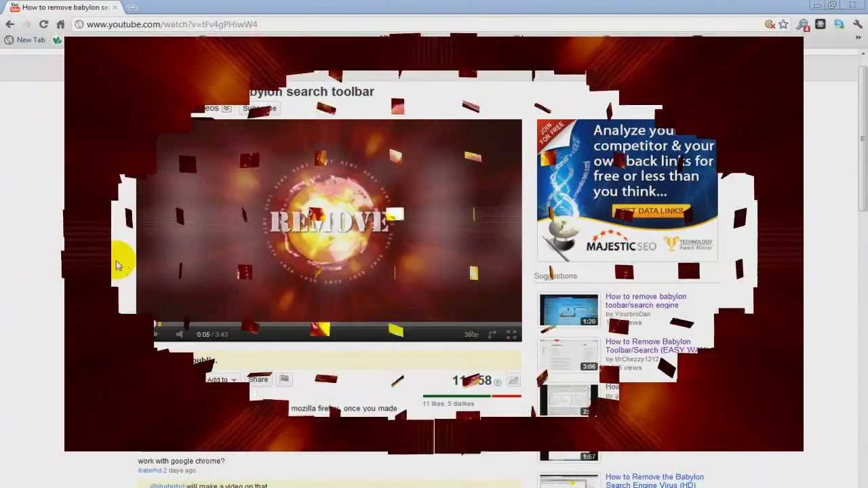Screen dimensions: 868x488
Task: Reload the page with the Refresh icon
Action: point(43,24)
